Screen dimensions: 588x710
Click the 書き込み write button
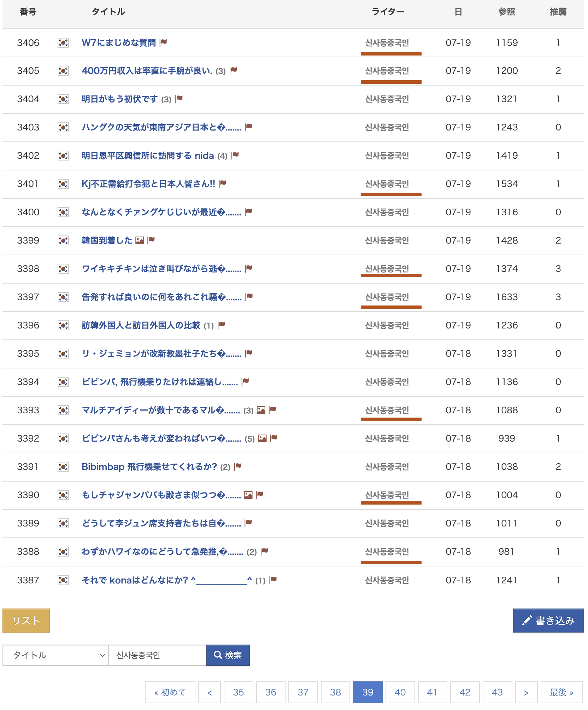tap(548, 621)
